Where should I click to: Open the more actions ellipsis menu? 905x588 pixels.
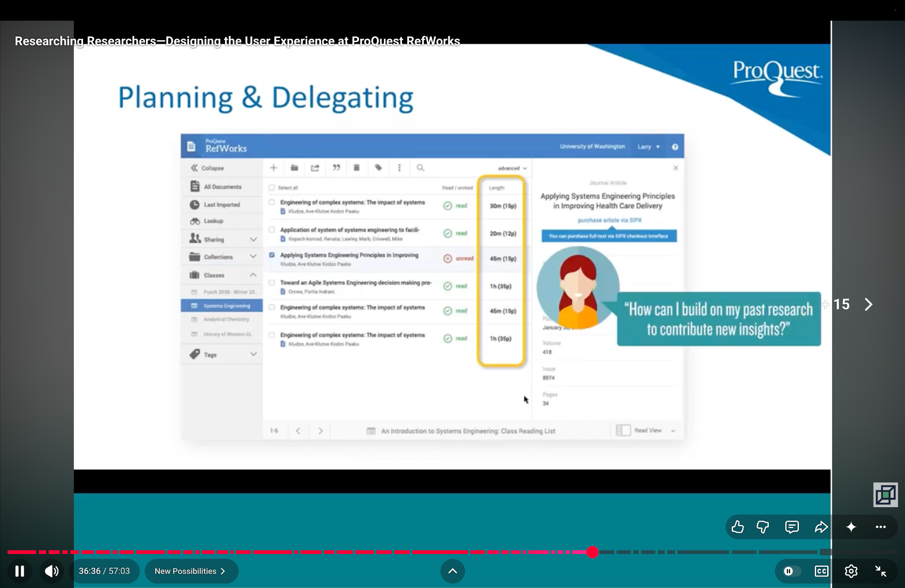(881, 527)
